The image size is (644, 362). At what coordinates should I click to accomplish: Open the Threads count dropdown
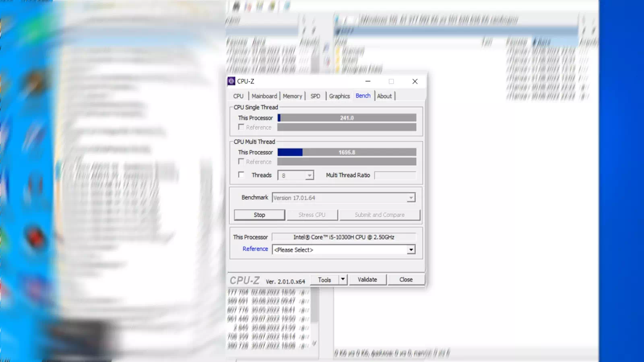point(309,175)
